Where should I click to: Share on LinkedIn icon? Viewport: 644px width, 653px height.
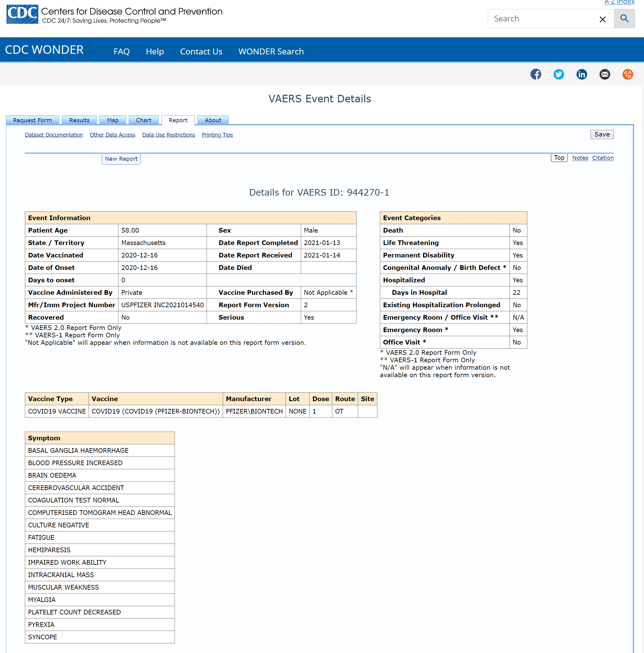coord(582,74)
